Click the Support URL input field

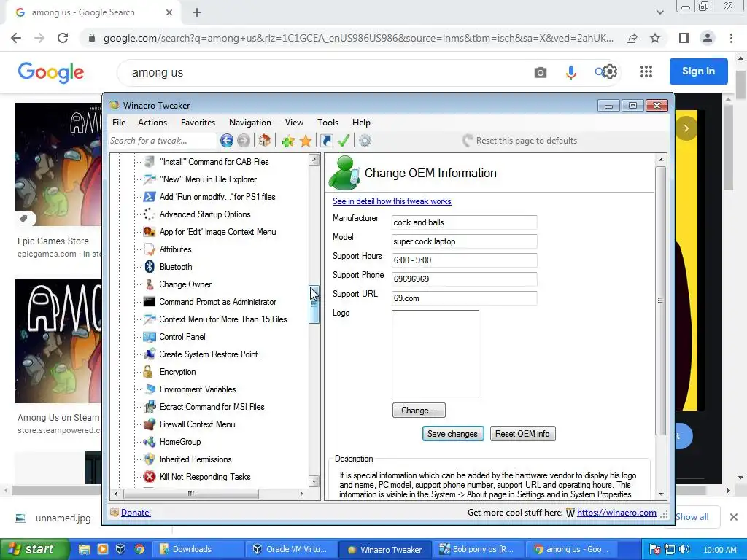coord(464,298)
